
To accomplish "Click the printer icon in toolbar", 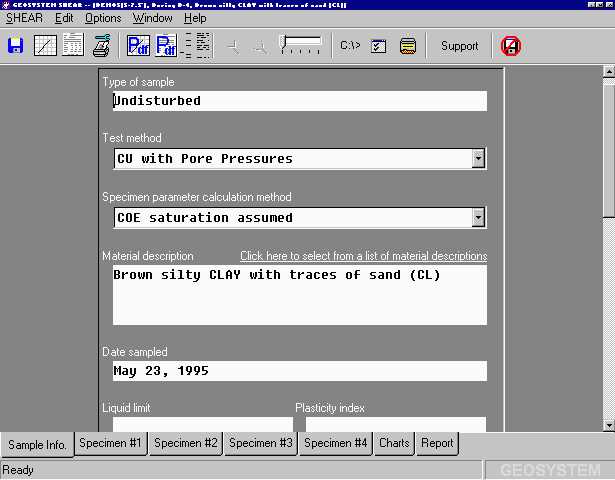I will tap(102, 46).
